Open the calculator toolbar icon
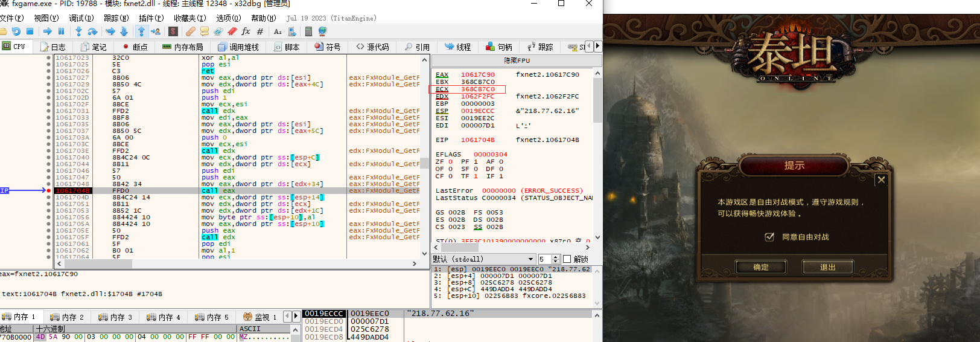Viewport: 980px width, 342px height. coord(308,31)
